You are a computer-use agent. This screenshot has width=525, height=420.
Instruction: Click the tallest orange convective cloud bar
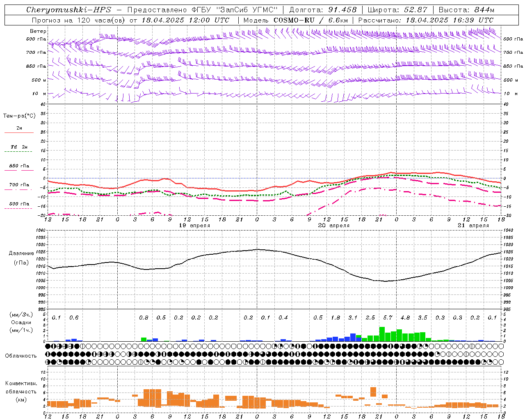[x=152, y=398]
